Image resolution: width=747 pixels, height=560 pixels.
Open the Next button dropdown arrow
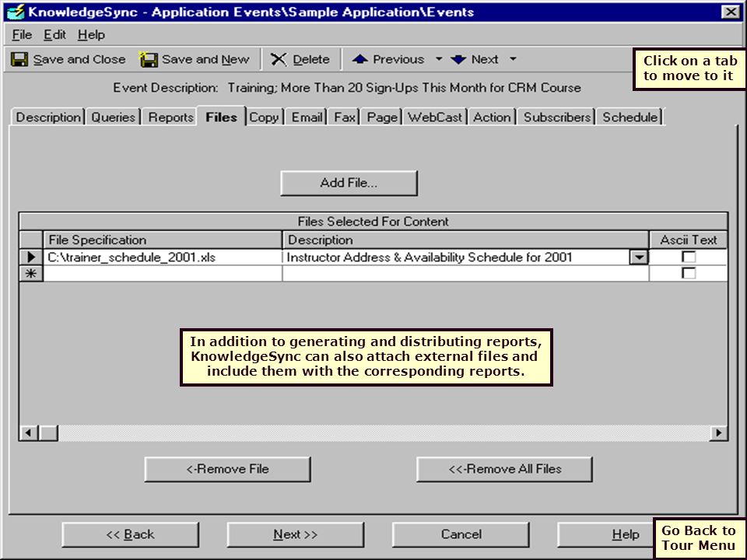(x=513, y=59)
